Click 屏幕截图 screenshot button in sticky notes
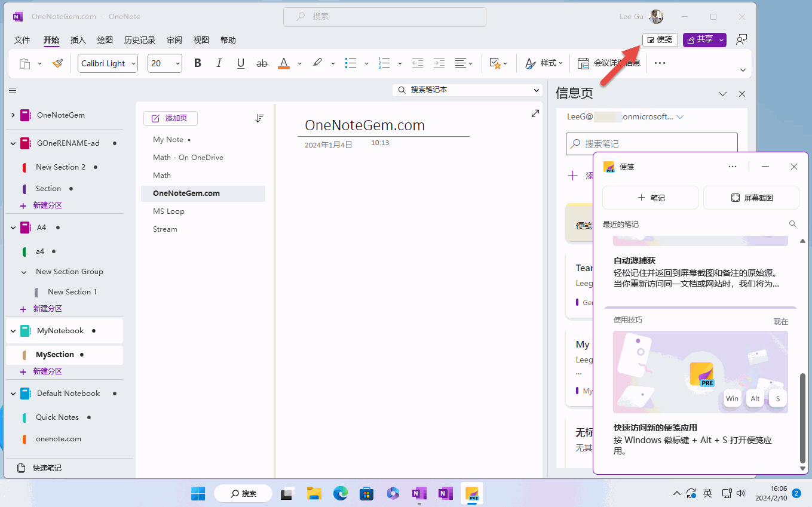 [751, 198]
